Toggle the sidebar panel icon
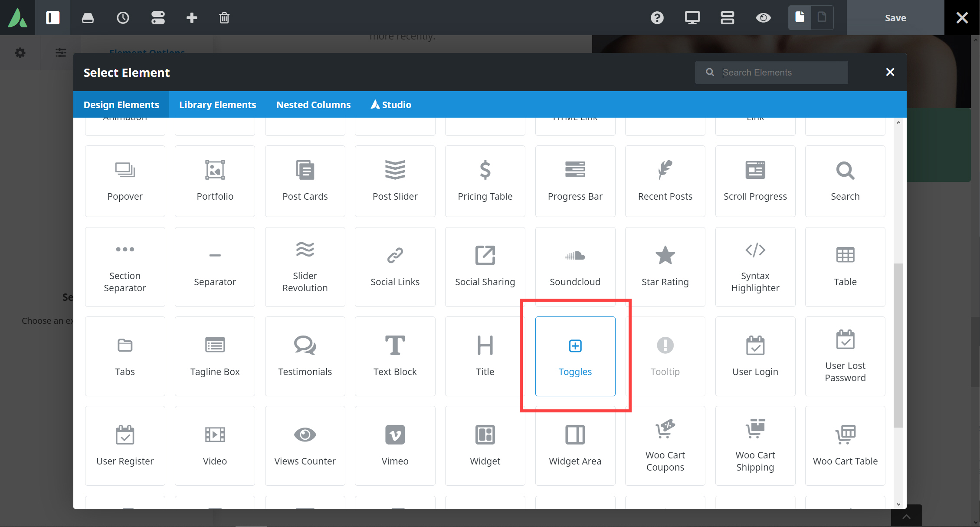This screenshot has height=527, width=980. point(52,18)
